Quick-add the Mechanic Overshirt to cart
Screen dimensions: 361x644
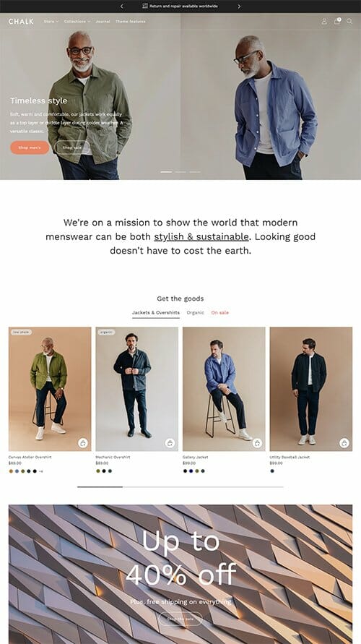[x=170, y=443]
